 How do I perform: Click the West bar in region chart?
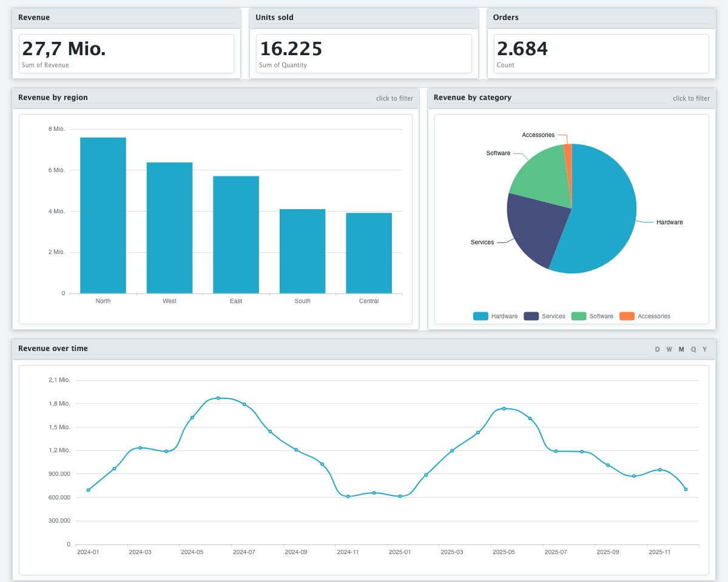(169, 228)
